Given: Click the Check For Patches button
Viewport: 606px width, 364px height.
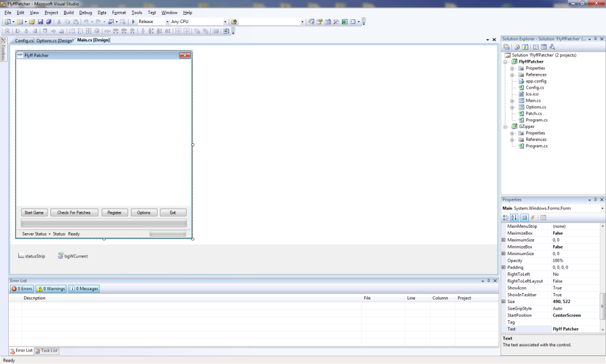Looking at the screenshot, I should pyautogui.click(x=74, y=212).
